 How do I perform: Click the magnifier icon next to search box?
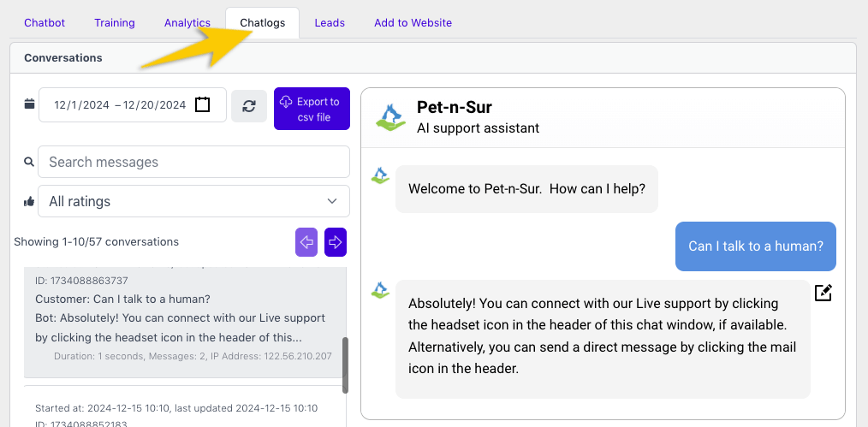pos(29,162)
